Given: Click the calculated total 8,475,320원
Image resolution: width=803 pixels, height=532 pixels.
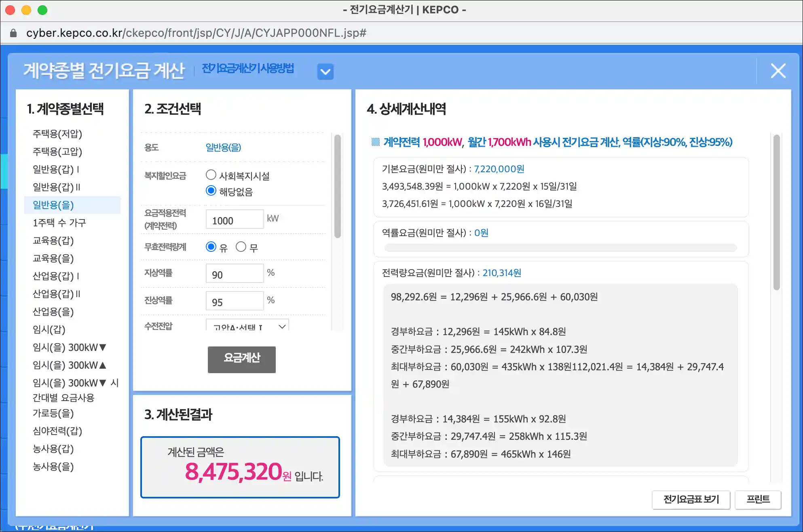Looking at the screenshot, I should (x=238, y=472).
